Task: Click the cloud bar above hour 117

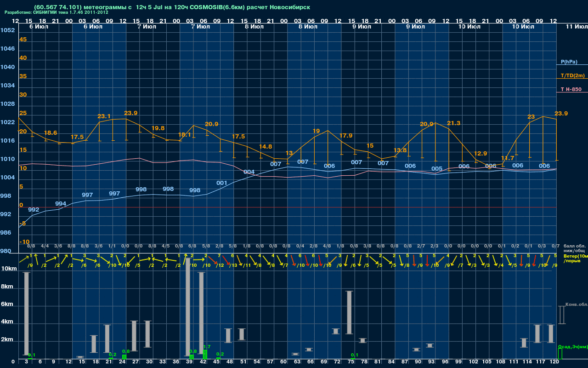Action: (537, 334)
